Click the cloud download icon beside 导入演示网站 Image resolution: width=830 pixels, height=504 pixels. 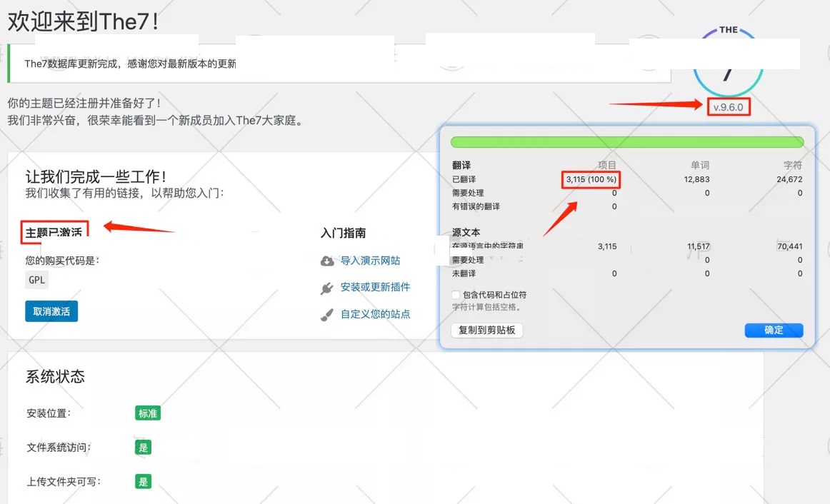(327, 261)
